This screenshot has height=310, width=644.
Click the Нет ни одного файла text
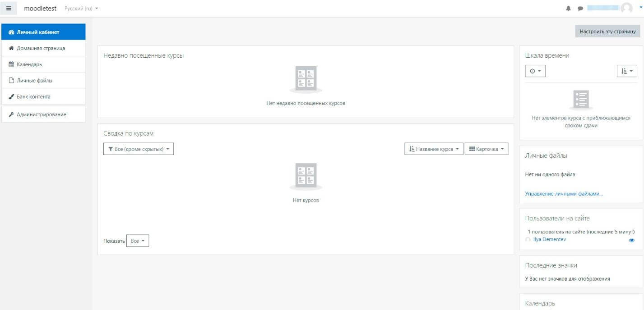550,174
